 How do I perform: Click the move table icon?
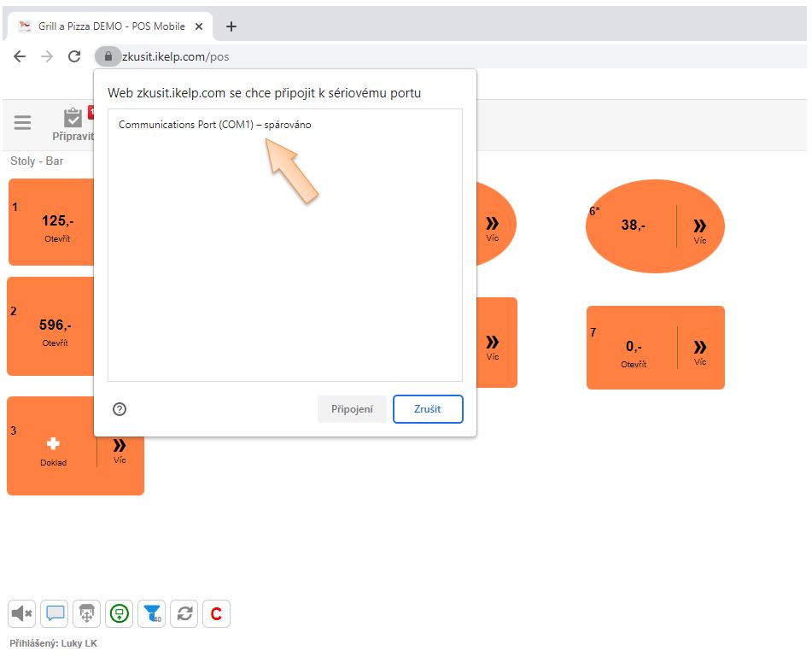pos(87,613)
